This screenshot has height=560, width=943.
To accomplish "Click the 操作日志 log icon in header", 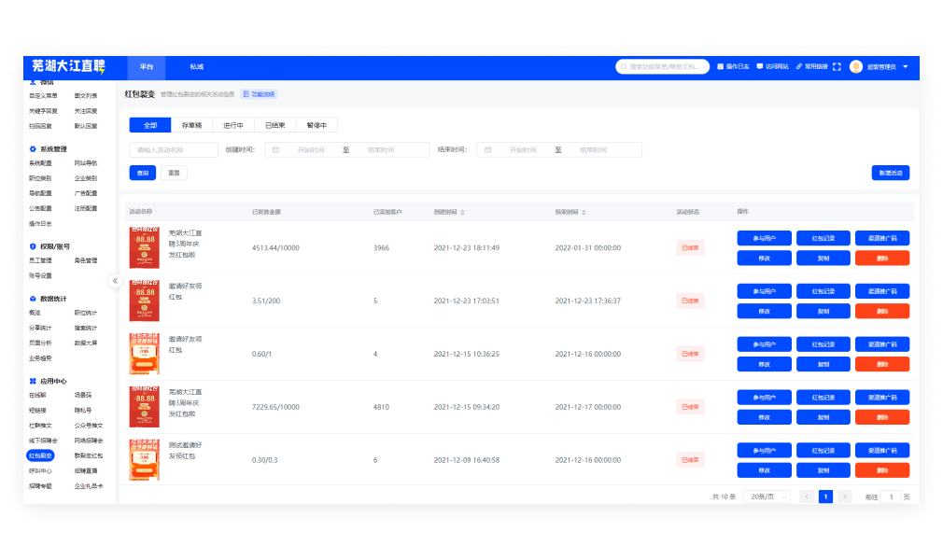I will [x=720, y=67].
